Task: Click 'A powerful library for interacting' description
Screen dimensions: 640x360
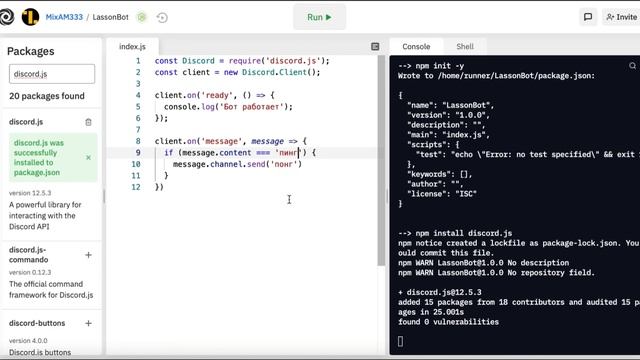Action: 45,216
